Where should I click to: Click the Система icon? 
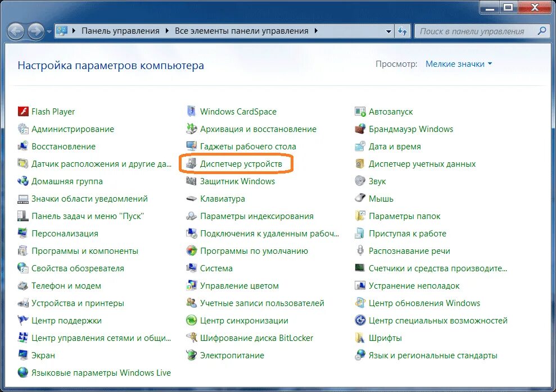point(192,268)
